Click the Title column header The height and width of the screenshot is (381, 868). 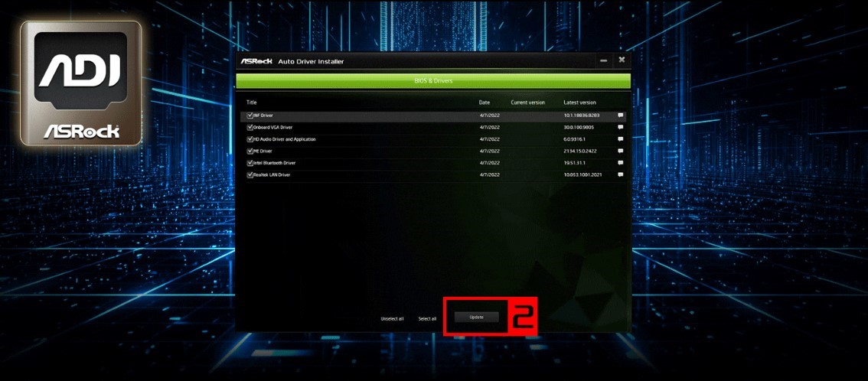pyautogui.click(x=252, y=103)
